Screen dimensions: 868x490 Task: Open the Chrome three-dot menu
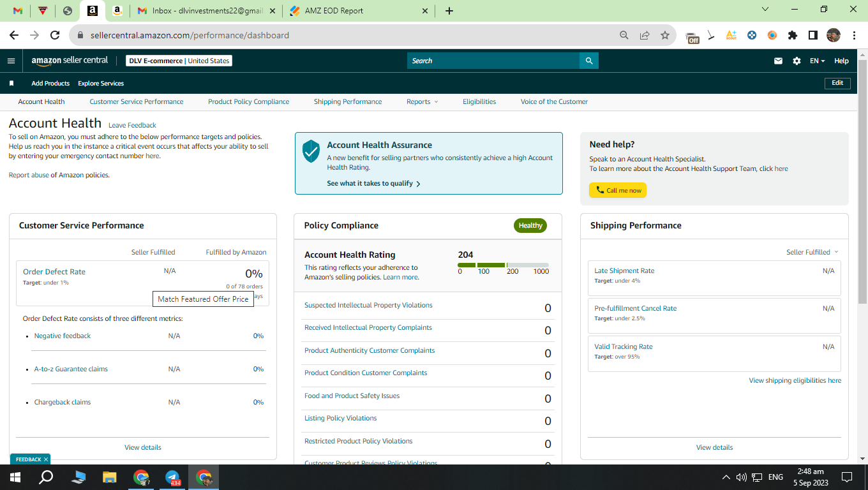point(853,35)
